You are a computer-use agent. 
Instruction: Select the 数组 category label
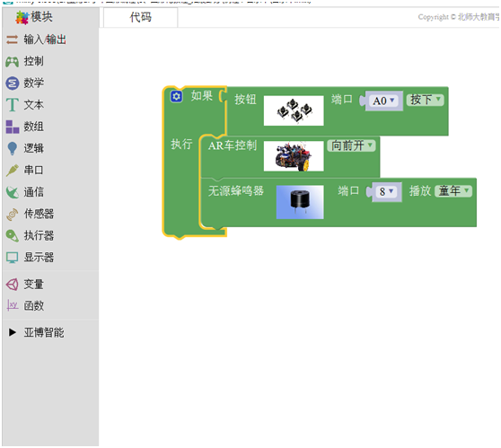34,127
